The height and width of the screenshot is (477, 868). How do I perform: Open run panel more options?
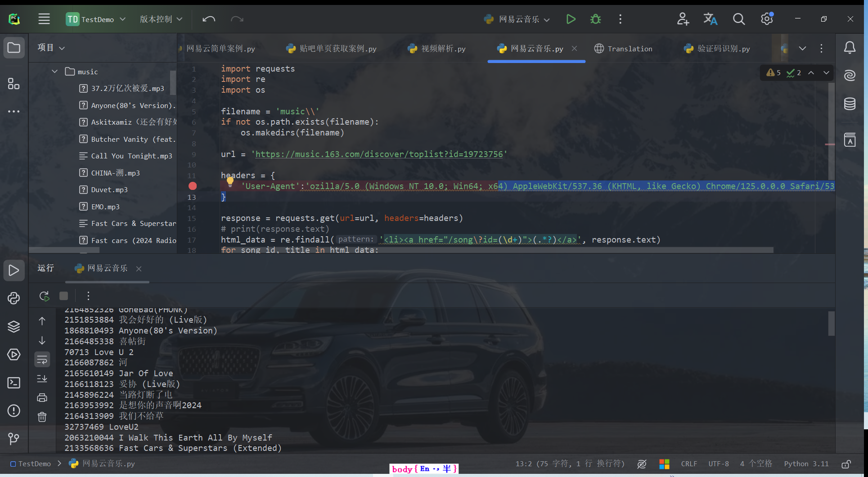88,296
